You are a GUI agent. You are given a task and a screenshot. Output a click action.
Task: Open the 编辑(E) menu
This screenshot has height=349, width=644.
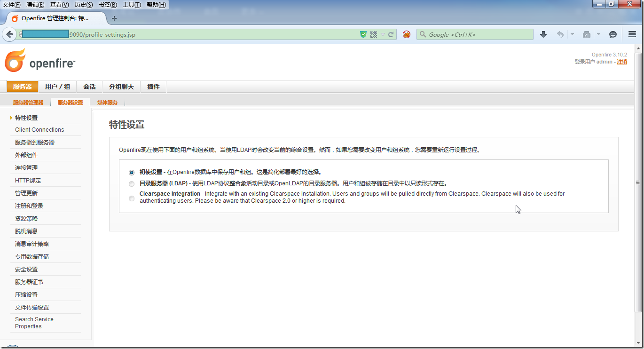click(x=35, y=5)
